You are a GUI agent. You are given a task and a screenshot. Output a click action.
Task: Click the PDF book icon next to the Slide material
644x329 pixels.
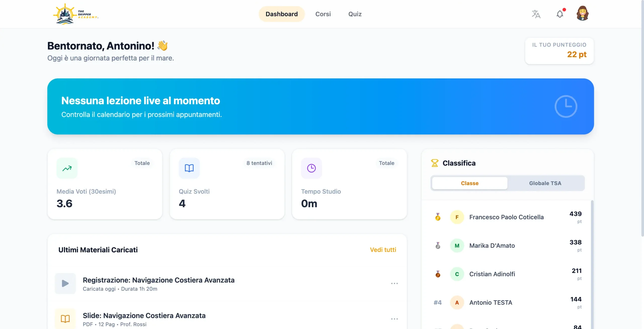click(x=65, y=319)
